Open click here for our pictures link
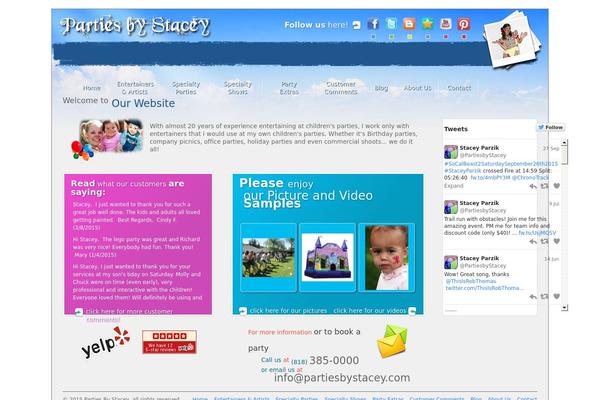 (x=288, y=311)
